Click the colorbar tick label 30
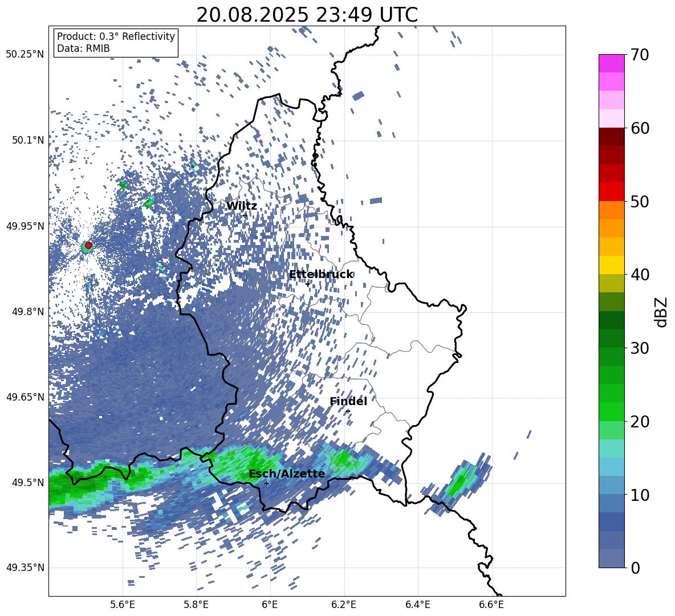This screenshot has height=616, width=675. [640, 348]
